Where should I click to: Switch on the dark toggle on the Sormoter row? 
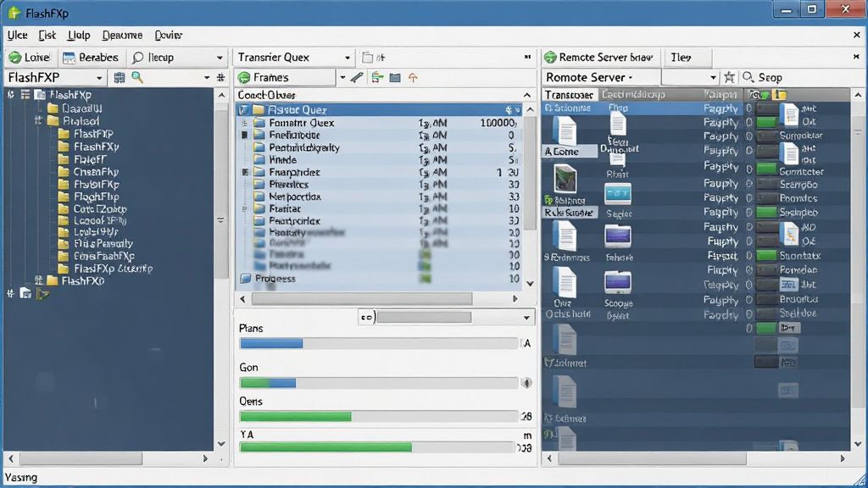766,136
